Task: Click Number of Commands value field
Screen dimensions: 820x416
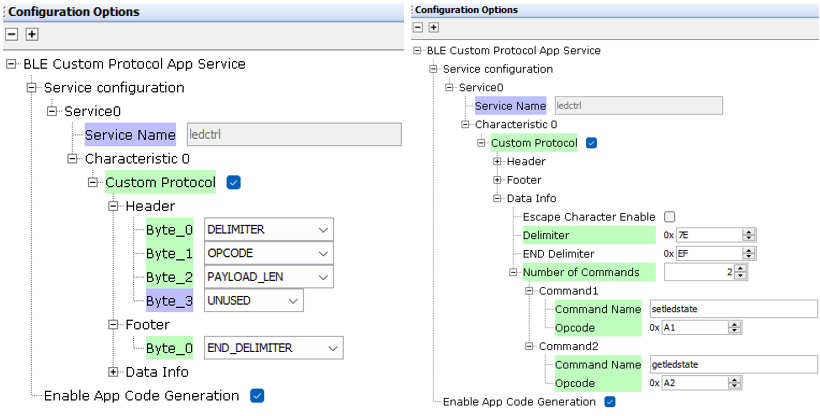Action: (700, 272)
